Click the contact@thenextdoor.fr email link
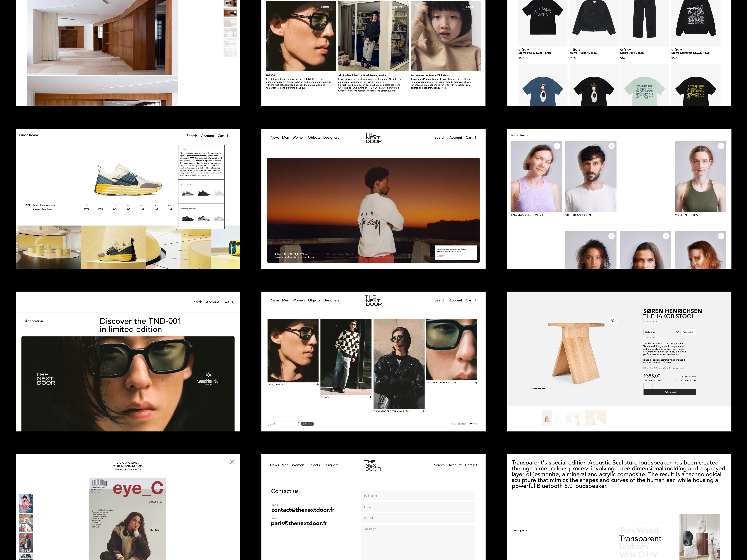Viewport: 747px width, 560px height. [x=303, y=510]
